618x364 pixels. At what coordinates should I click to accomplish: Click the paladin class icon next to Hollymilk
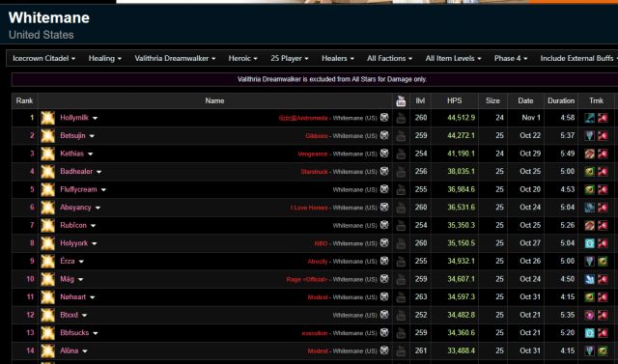pyautogui.click(x=47, y=118)
